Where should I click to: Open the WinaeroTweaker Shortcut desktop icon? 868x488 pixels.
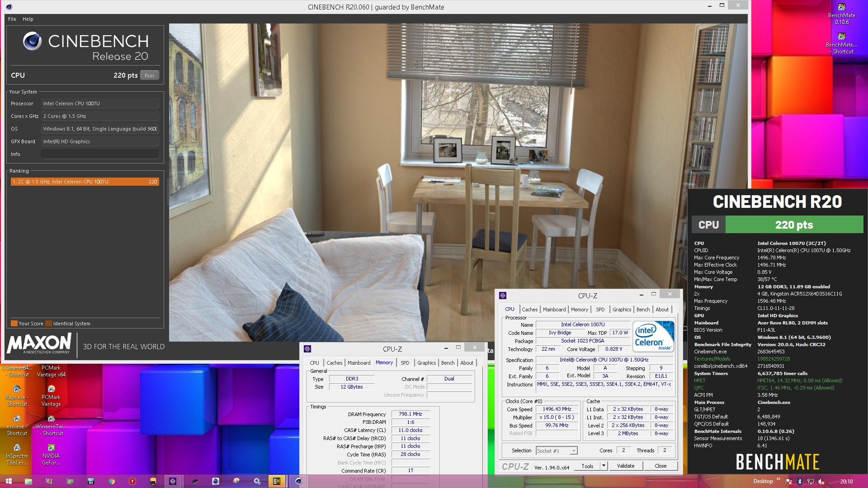click(51, 425)
